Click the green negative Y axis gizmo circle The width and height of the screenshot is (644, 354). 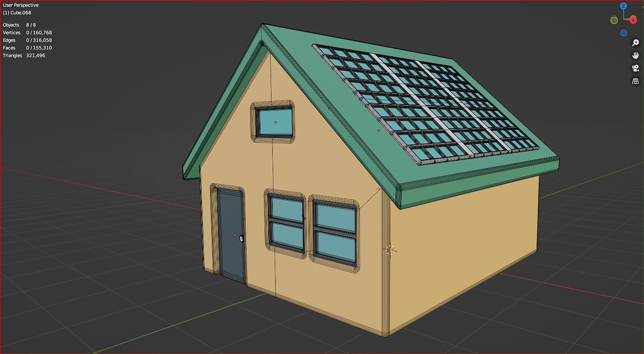tap(614, 20)
